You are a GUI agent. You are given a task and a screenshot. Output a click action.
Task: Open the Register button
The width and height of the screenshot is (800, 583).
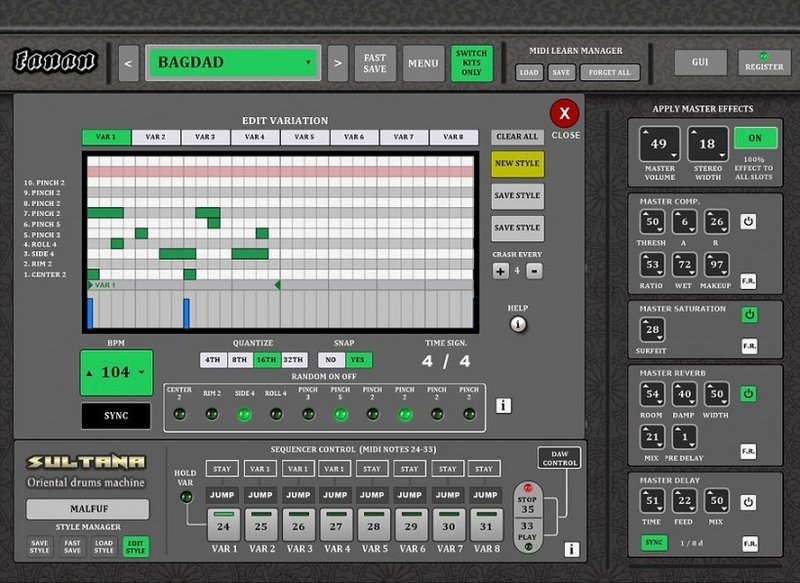(x=764, y=63)
